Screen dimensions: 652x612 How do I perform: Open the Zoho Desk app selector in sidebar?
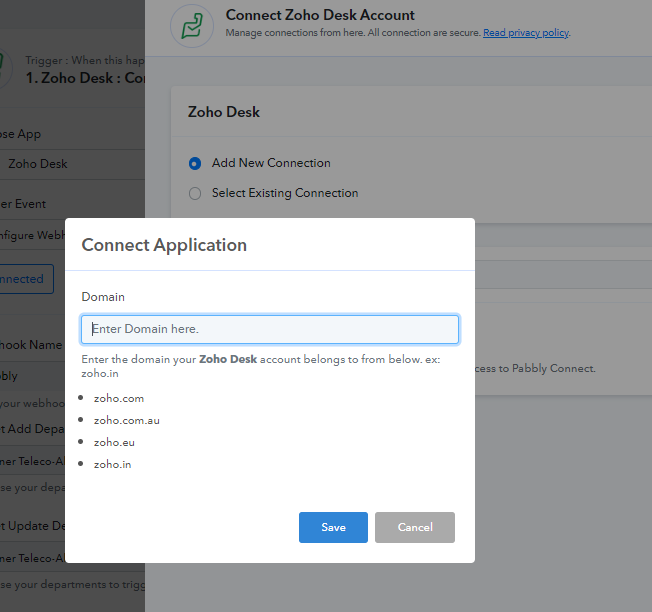coord(72,164)
